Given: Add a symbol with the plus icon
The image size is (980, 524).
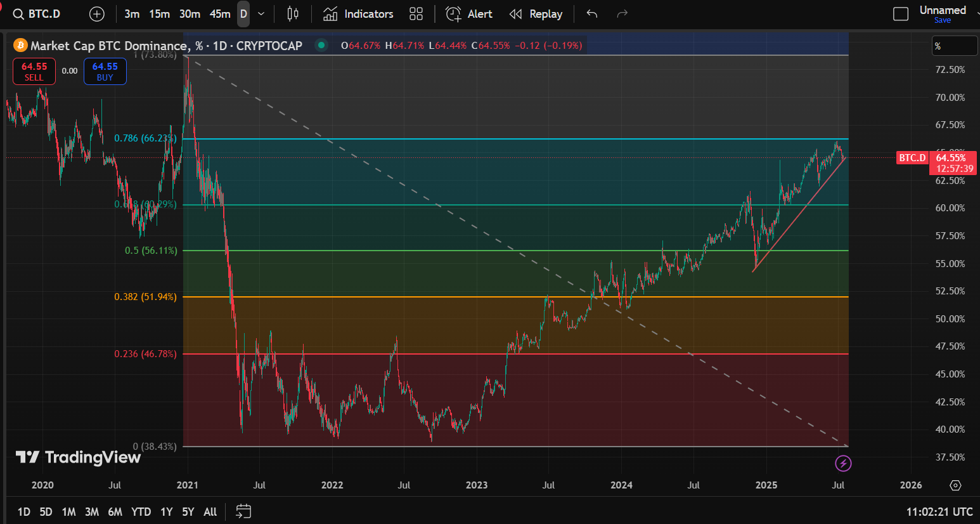Looking at the screenshot, I should pos(96,14).
